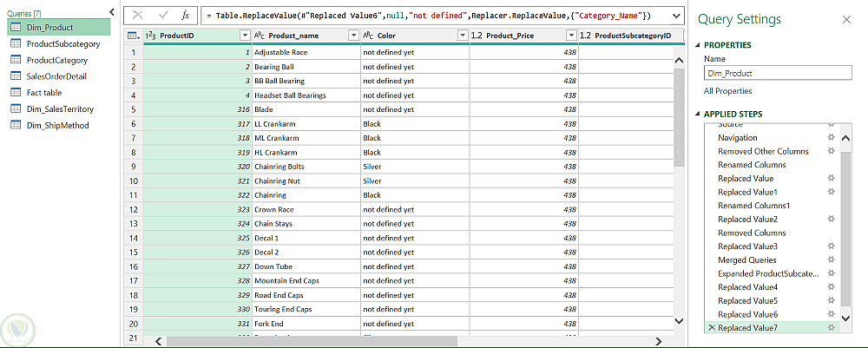This screenshot has height=348, width=868.
Task: Open settings gear for Replaced Value6 step
Action: (831, 313)
